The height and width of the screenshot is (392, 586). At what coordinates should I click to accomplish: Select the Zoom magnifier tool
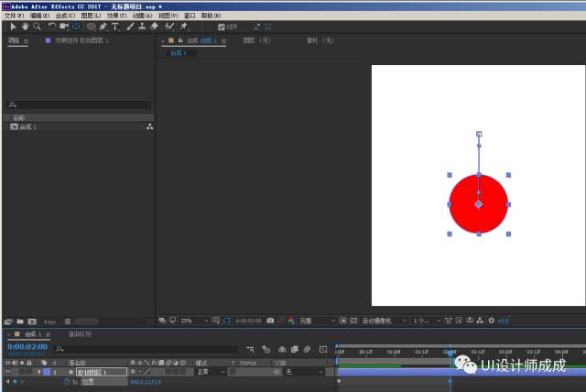click(x=37, y=27)
